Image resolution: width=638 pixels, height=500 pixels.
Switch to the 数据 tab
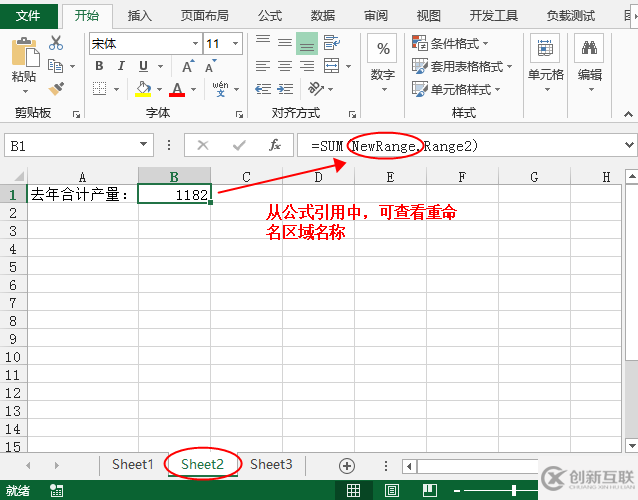click(x=323, y=16)
